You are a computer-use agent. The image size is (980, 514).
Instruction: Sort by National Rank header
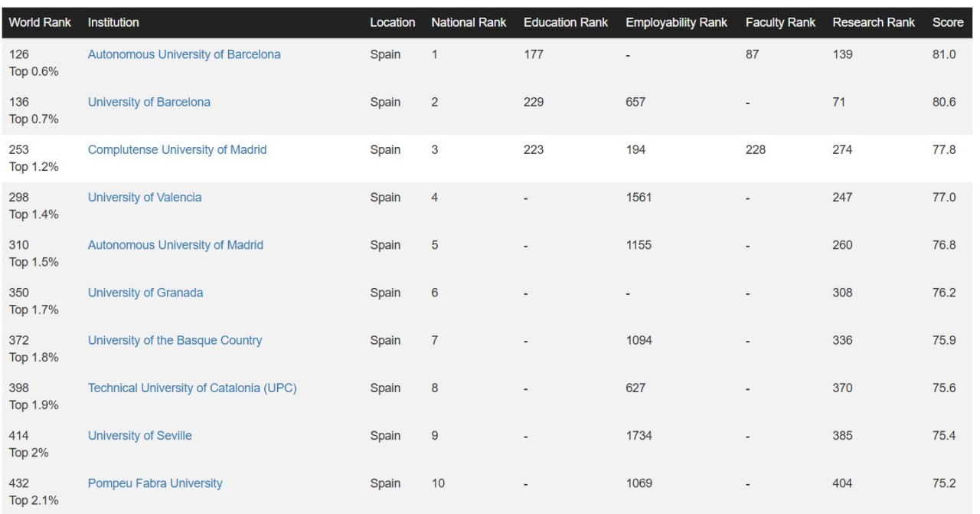(x=469, y=22)
